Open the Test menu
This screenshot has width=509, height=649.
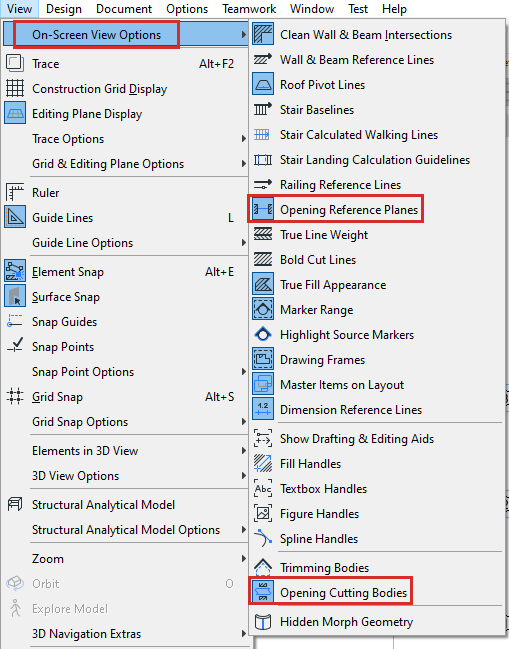(x=358, y=9)
